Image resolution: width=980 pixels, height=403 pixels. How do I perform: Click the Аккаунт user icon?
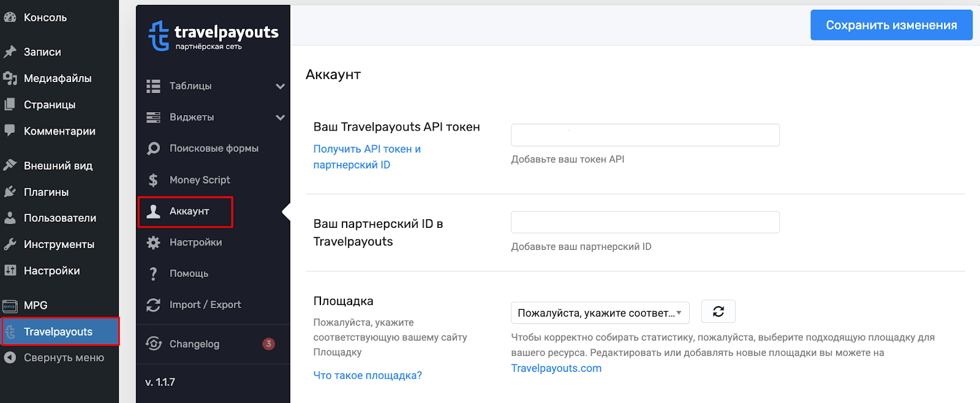[x=153, y=211]
